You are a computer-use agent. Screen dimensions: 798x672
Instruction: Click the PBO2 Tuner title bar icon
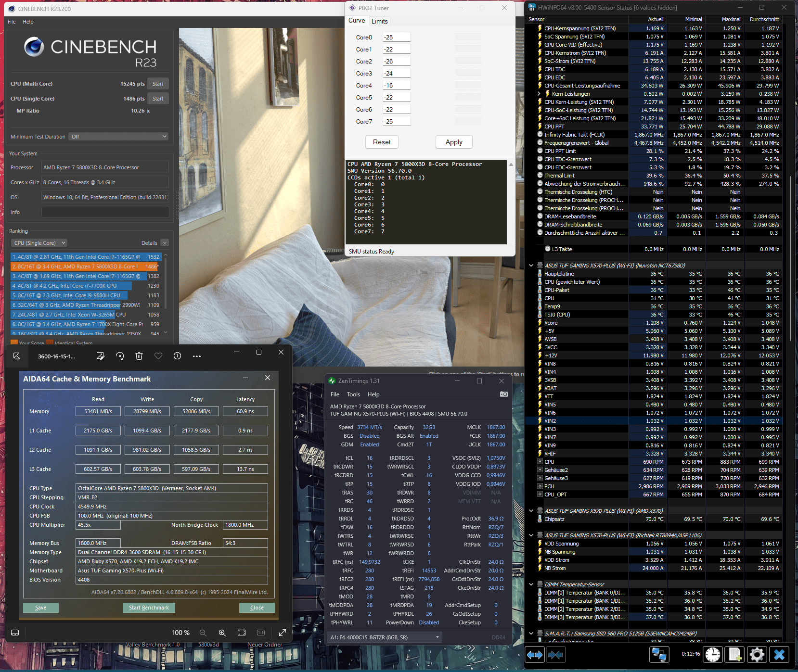pos(352,8)
